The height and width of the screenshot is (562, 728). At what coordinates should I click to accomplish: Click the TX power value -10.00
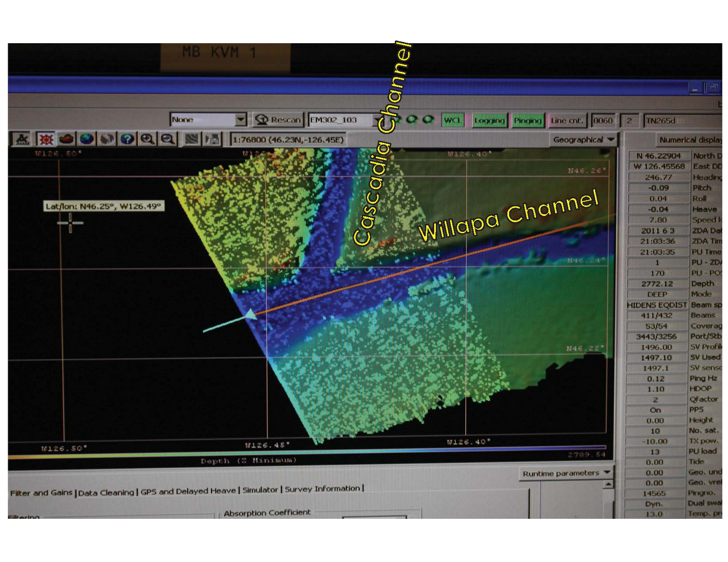pyautogui.click(x=655, y=441)
